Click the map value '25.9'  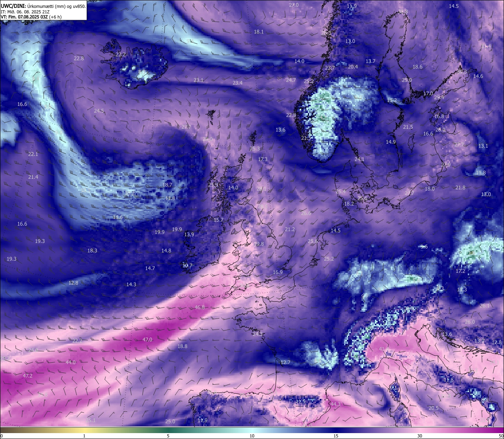pos(213,185)
